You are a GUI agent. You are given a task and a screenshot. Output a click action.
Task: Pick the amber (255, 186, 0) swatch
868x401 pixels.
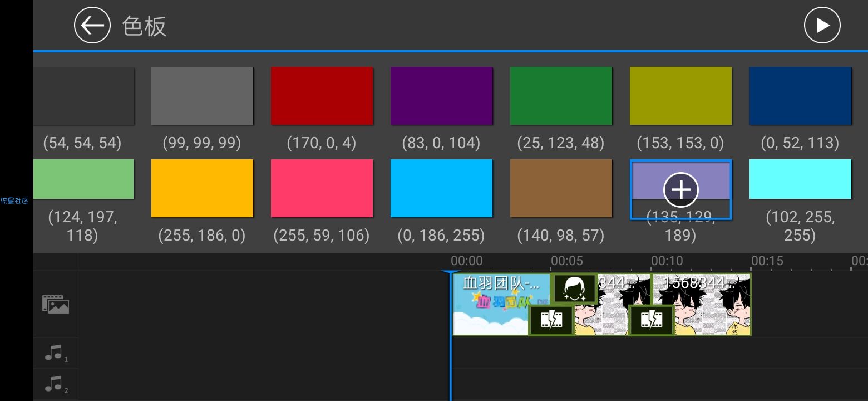[202, 188]
